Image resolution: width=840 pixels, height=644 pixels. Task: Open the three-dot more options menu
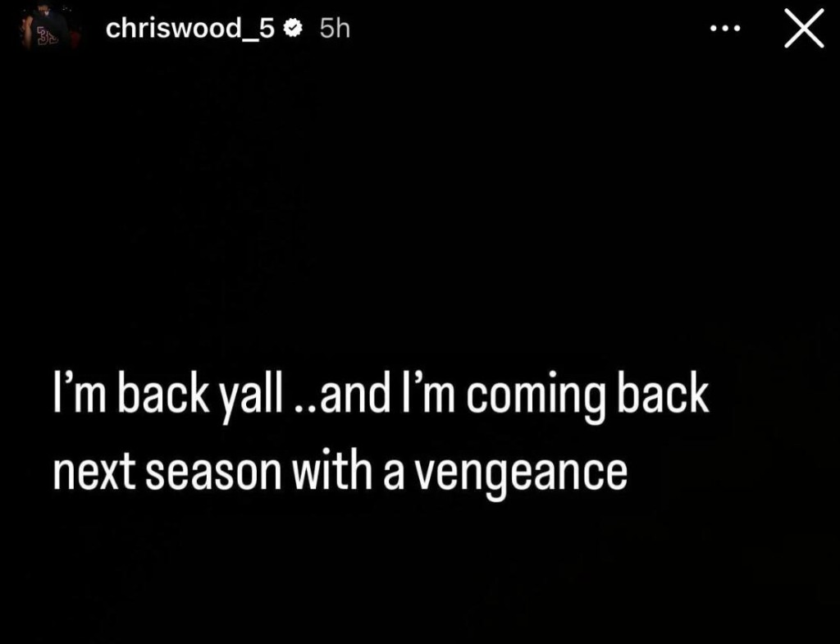[x=725, y=29]
